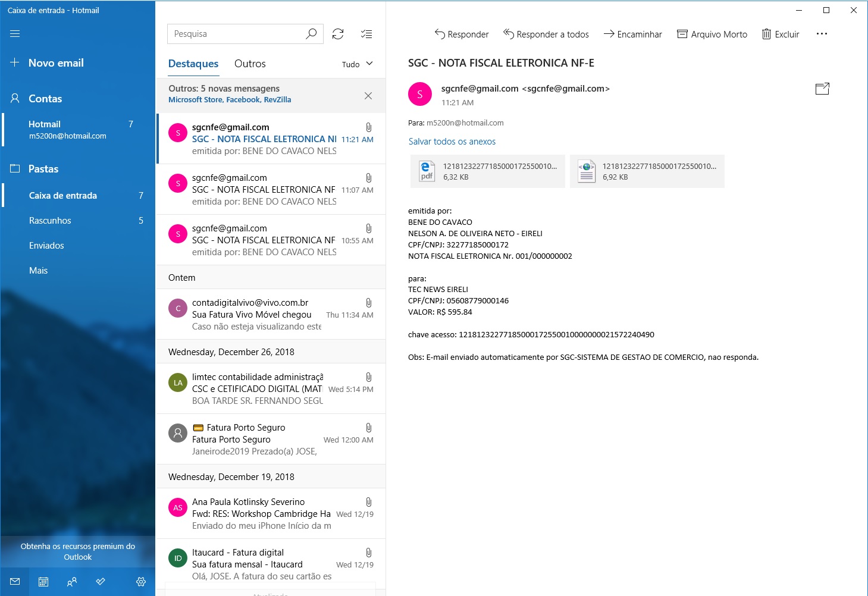Click the Fatura Porto Seguro sender avatar
The image size is (868, 596).
point(178,433)
